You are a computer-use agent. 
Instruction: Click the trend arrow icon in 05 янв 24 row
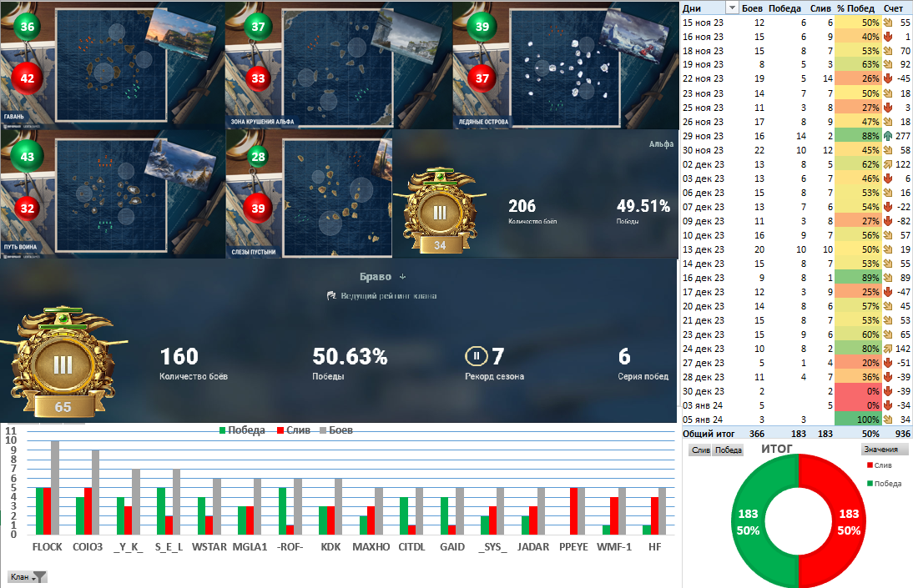pos(888,420)
